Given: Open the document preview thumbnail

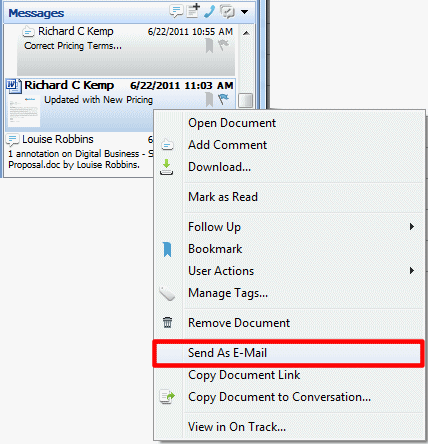Looking at the screenshot, I should [x=24, y=111].
